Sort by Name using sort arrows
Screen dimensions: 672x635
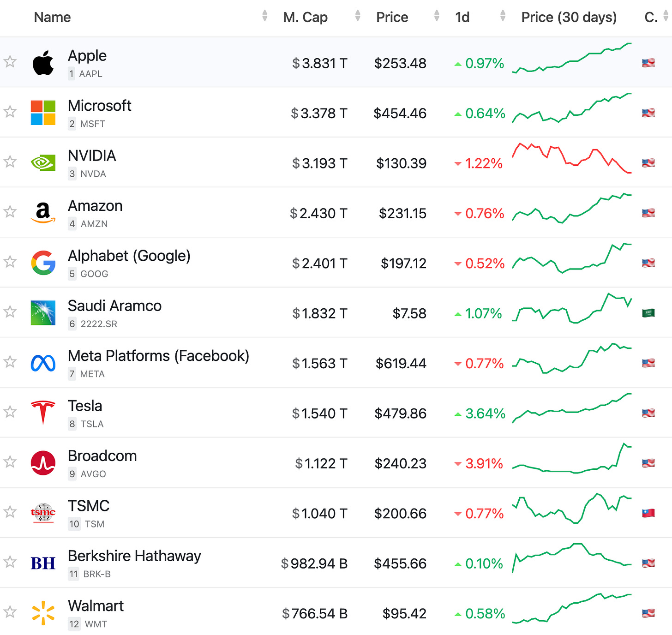pyautogui.click(x=264, y=16)
